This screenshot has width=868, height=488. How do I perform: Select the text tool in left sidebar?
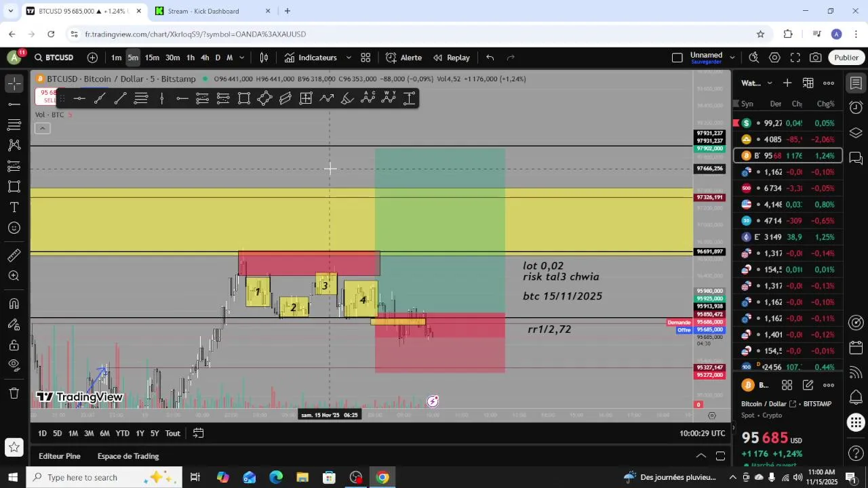(14, 207)
